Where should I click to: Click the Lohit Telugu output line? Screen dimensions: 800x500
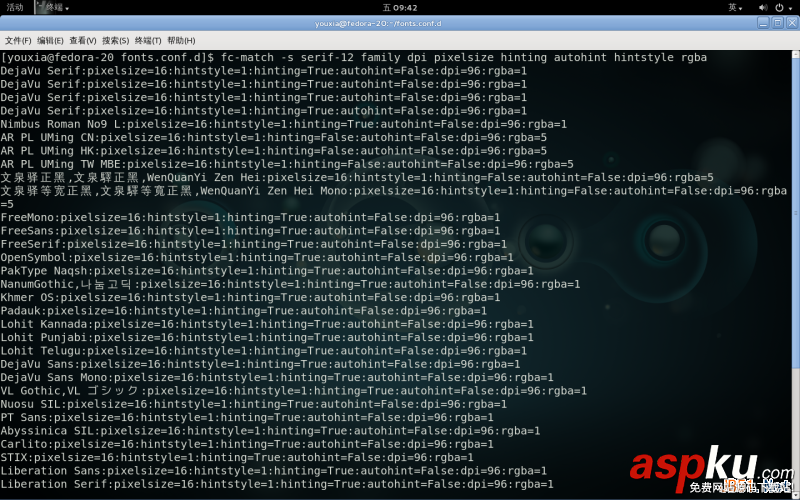click(x=264, y=351)
